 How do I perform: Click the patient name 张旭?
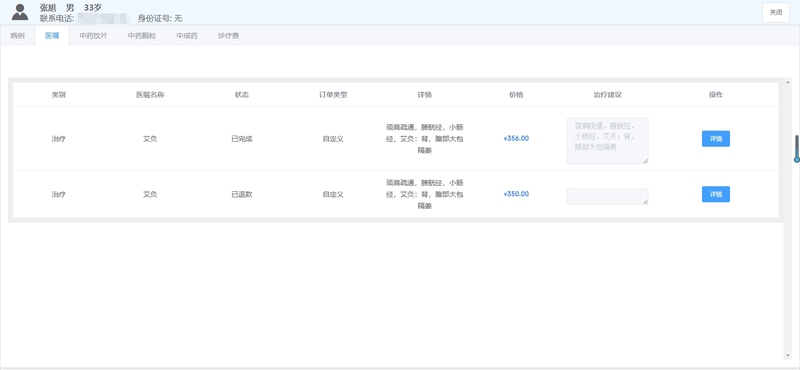[47, 8]
